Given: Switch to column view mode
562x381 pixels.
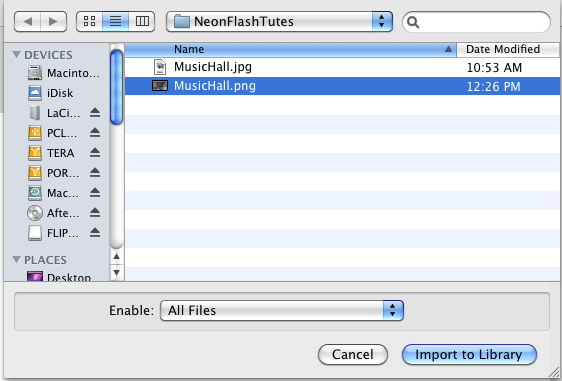Looking at the screenshot, I should (142, 22).
